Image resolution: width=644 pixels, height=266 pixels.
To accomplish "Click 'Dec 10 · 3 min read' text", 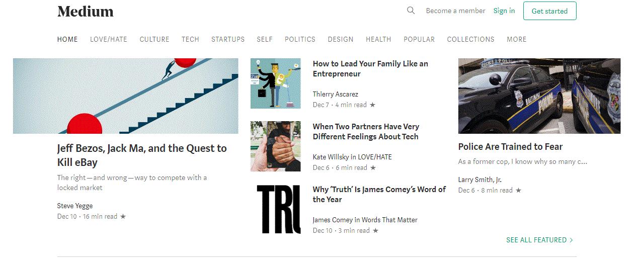I will point(342,231).
